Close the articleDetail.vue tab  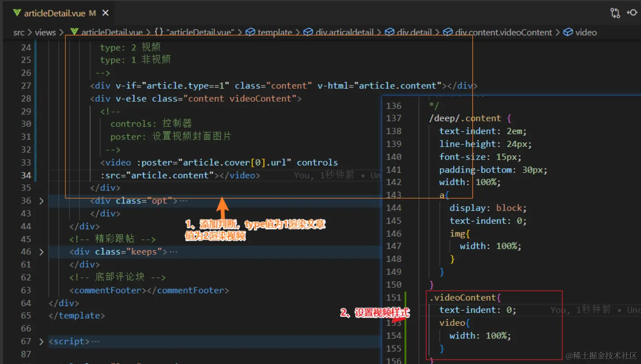(105, 13)
